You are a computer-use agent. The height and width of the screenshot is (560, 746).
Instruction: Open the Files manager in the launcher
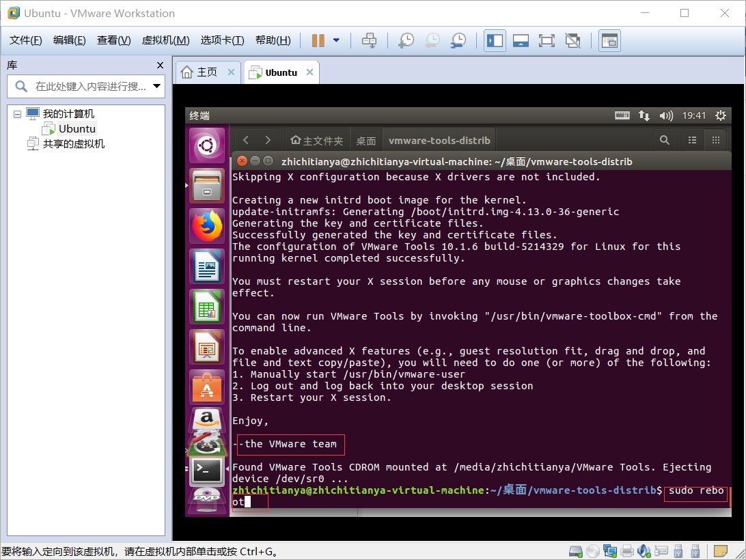point(207,186)
